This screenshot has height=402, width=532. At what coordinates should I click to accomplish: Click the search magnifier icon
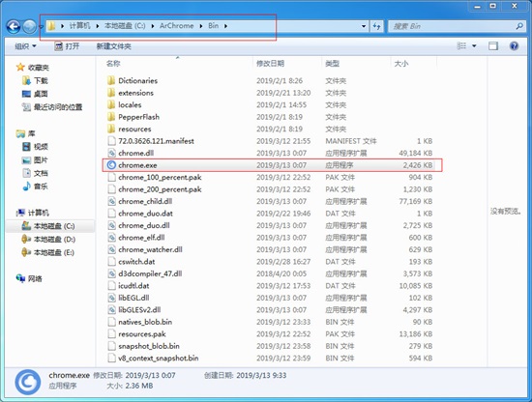(x=519, y=26)
